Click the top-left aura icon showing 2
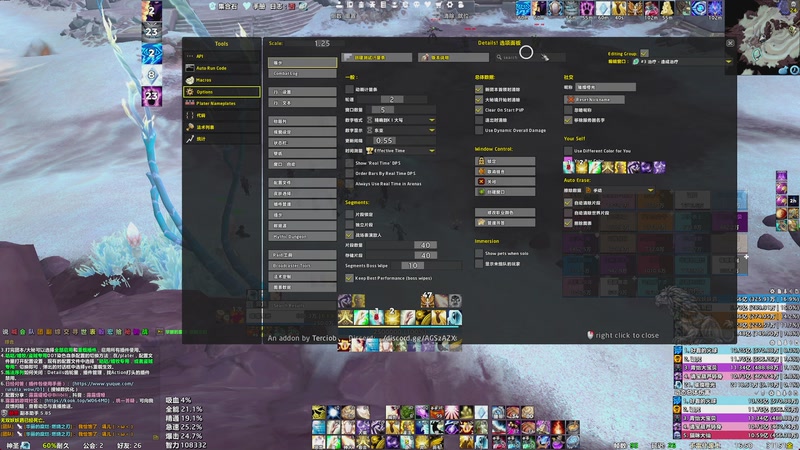Viewport: 800px width, 450px height. tap(152, 11)
